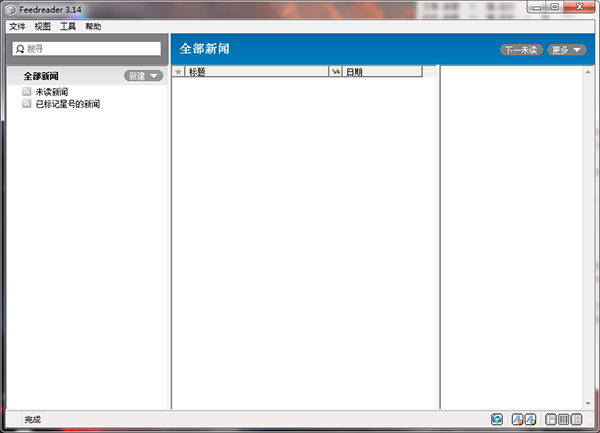
Task: Click the second text size icon in status bar
Action: click(x=531, y=419)
